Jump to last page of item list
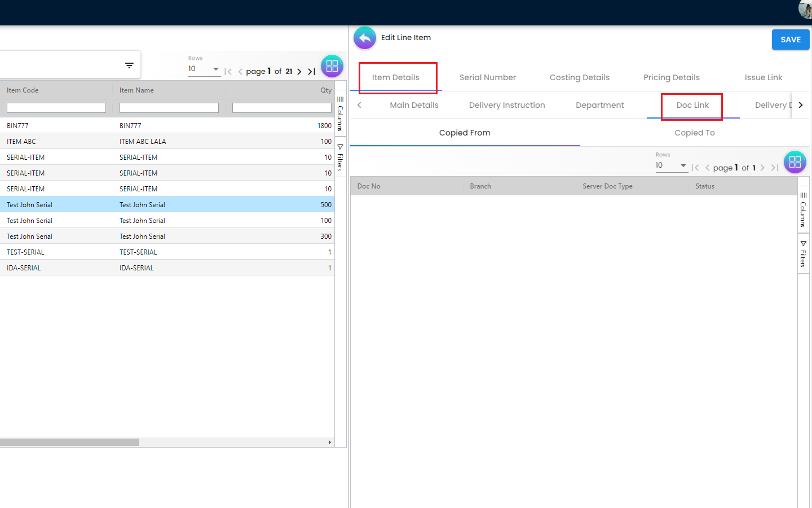812x508 pixels. (x=311, y=72)
